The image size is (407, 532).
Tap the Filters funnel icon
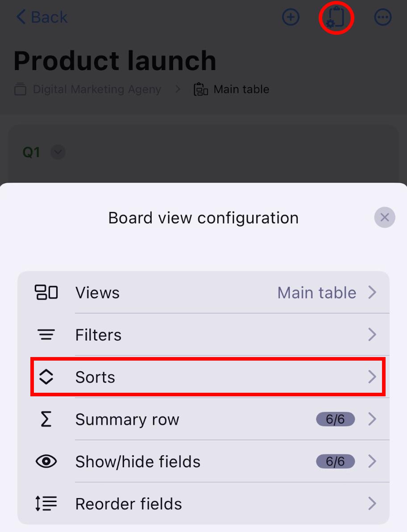[x=46, y=335]
